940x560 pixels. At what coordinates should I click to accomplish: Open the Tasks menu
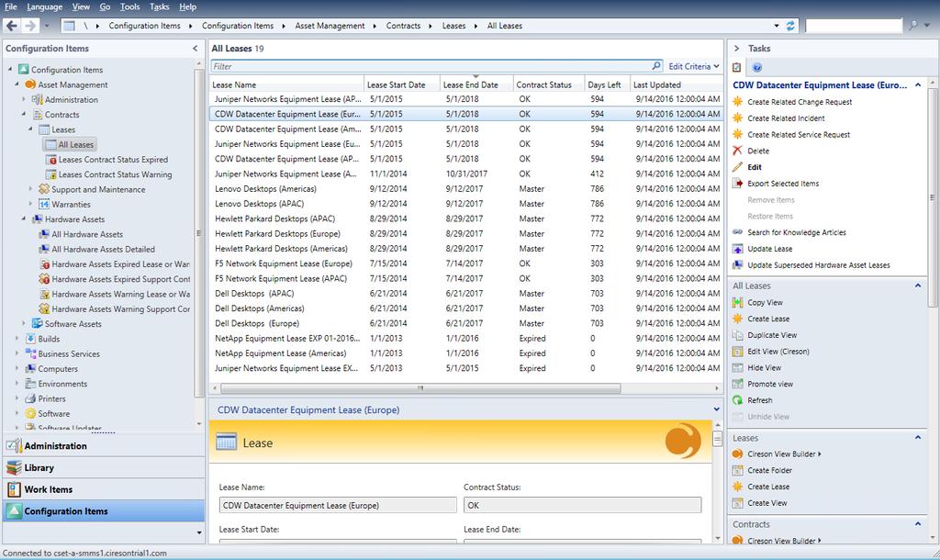tap(159, 6)
